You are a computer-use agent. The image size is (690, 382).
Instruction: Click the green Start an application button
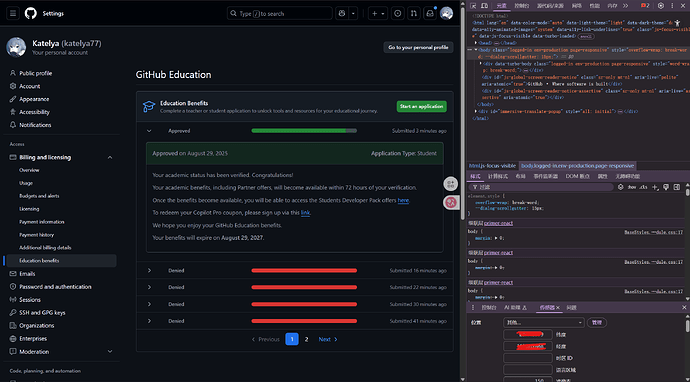tap(422, 107)
